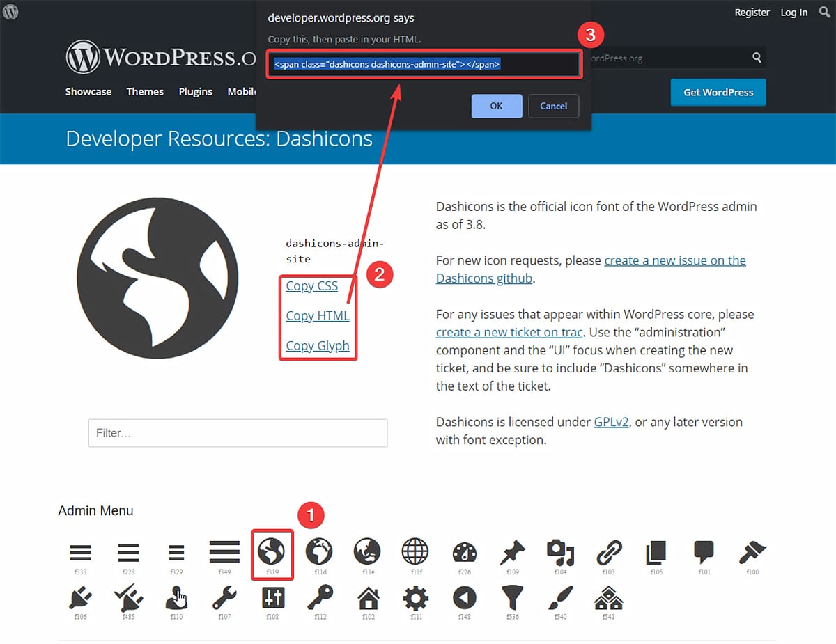This screenshot has width=836, height=644.
Task: Select the menu icon labeled f228
Action: [128, 553]
